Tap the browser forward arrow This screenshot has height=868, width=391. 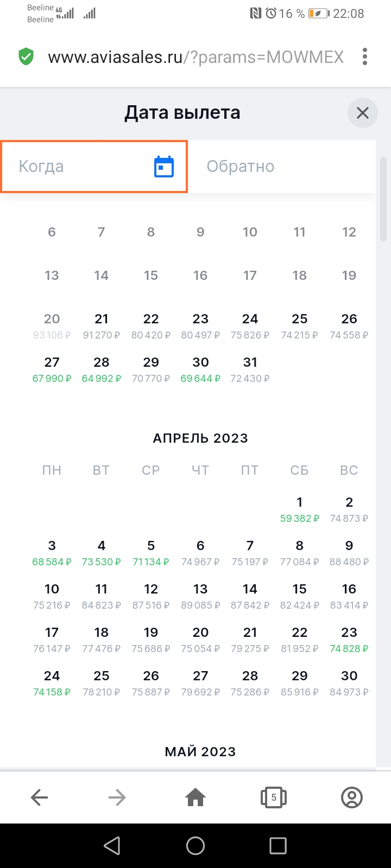click(x=117, y=797)
